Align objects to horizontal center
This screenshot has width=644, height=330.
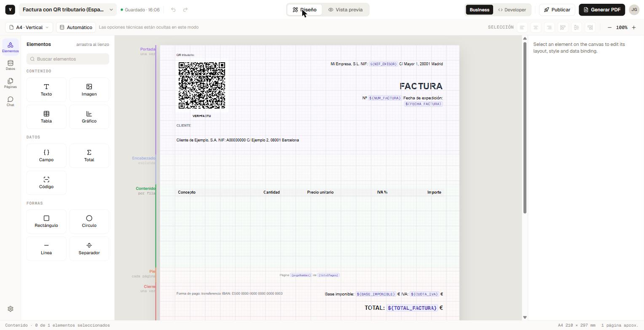click(x=576, y=27)
